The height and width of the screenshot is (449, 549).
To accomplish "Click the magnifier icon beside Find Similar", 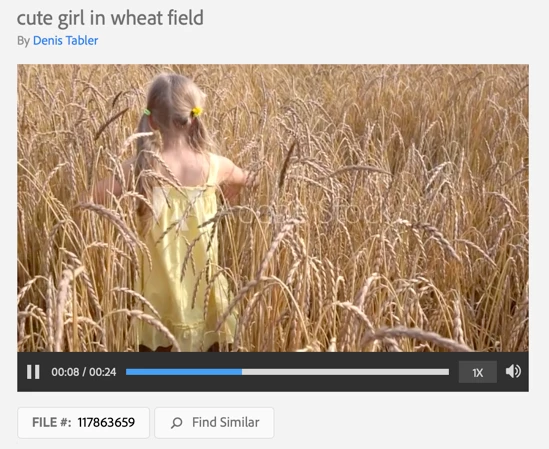I will coord(177,423).
